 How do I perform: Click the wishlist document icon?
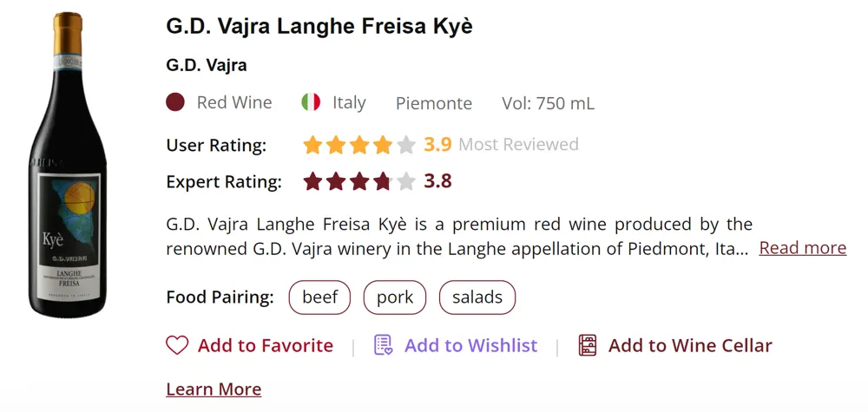(x=383, y=345)
